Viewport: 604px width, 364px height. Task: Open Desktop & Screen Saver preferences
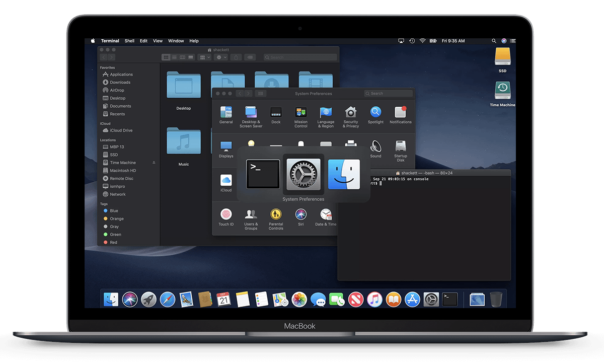tap(251, 117)
